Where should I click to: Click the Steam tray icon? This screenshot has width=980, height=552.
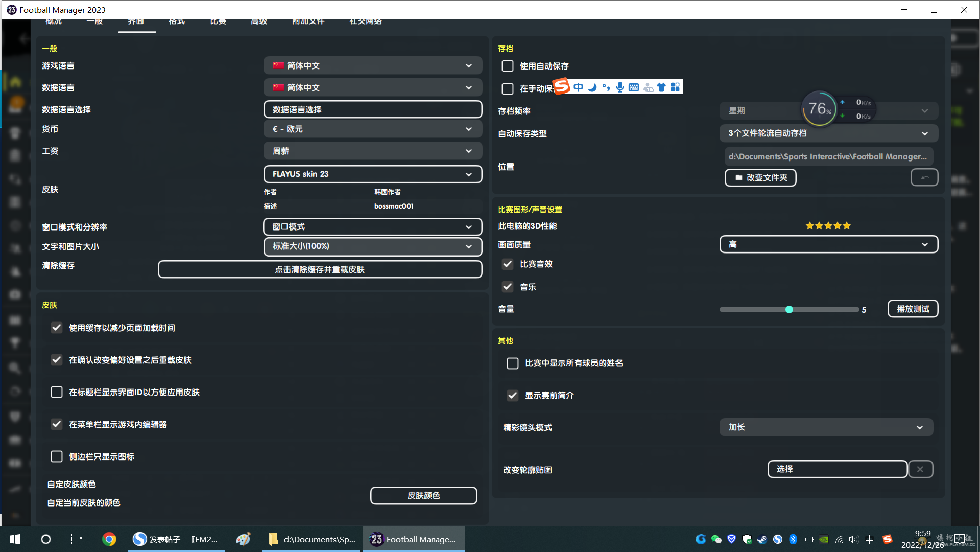click(762, 539)
